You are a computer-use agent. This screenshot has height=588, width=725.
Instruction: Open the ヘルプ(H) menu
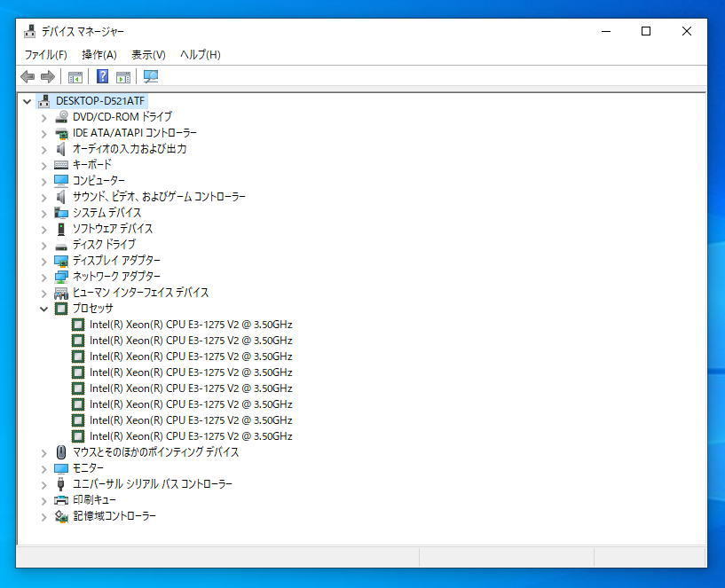click(x=201, y=55)
